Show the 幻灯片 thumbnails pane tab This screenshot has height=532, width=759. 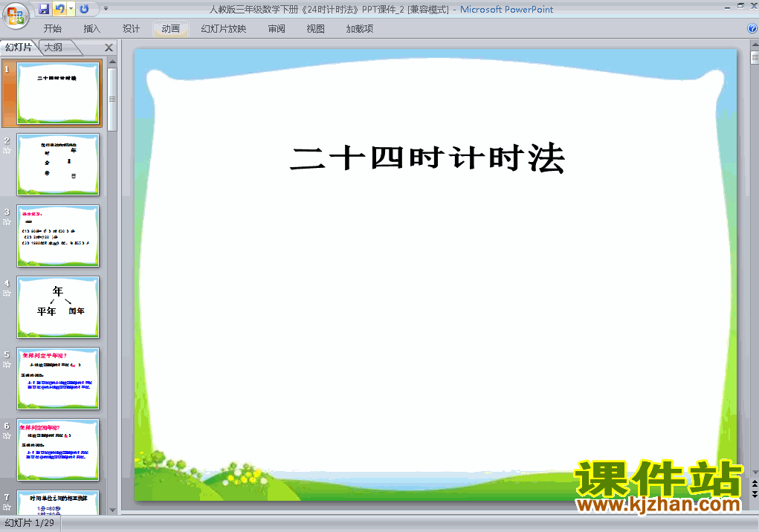click(19, 48)
